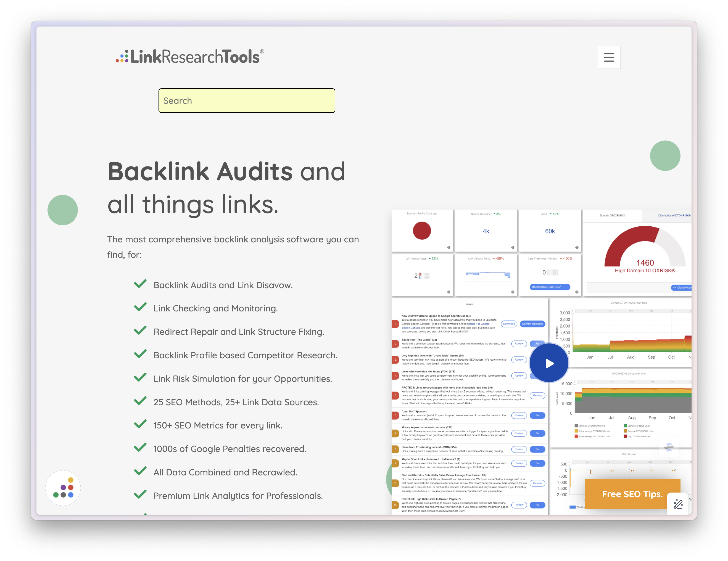Open the hamburger navigation menu
This screenshot has width=728, height=561.
pos(609,57)
